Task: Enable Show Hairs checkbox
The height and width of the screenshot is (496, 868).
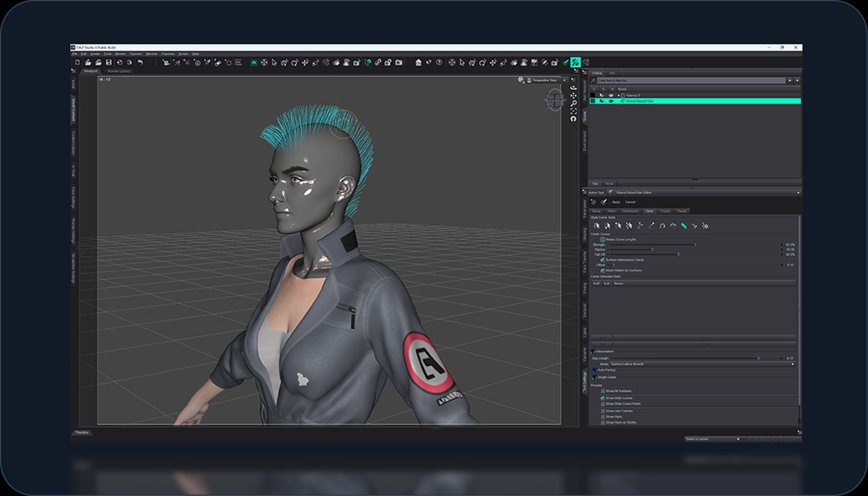Action: 603,417
